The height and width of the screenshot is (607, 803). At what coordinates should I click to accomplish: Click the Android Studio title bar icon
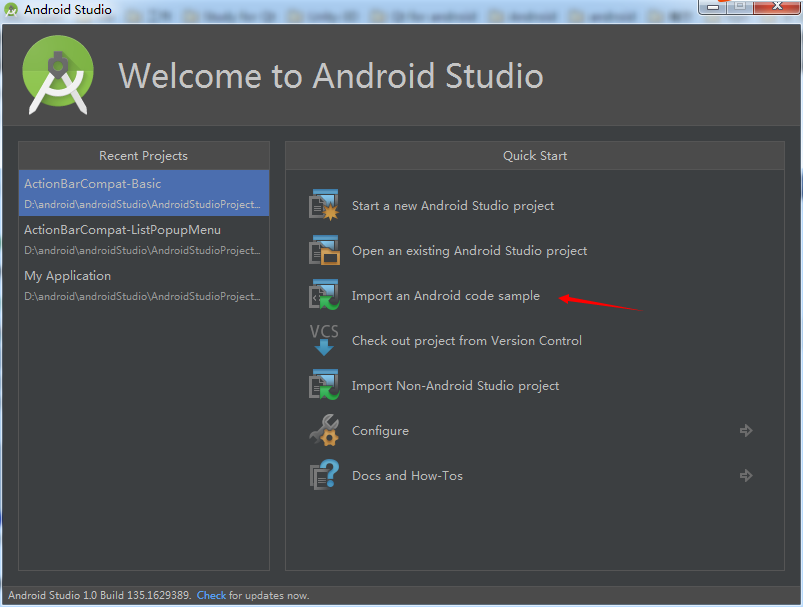point(11,10)
